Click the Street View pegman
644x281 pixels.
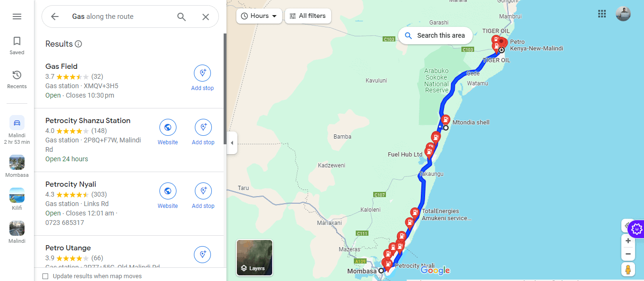coord(628,269)
